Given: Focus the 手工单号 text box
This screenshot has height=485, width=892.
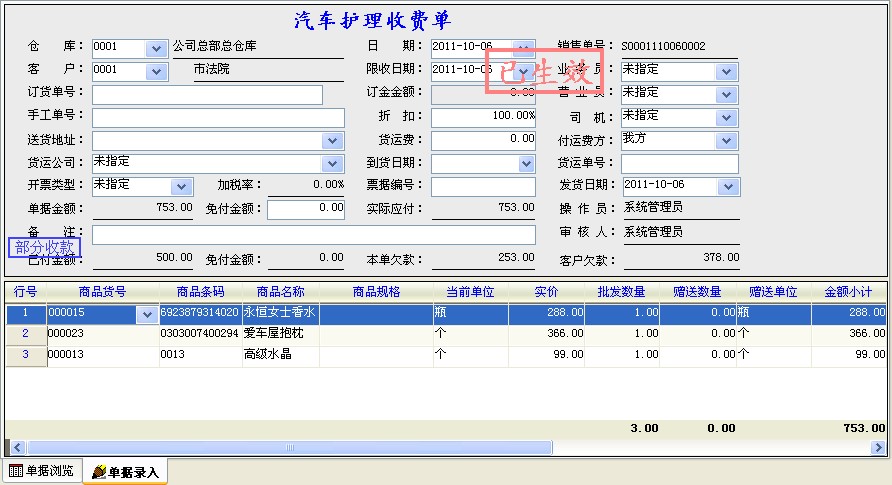Looking at the screenshot, I should point(207,117).
